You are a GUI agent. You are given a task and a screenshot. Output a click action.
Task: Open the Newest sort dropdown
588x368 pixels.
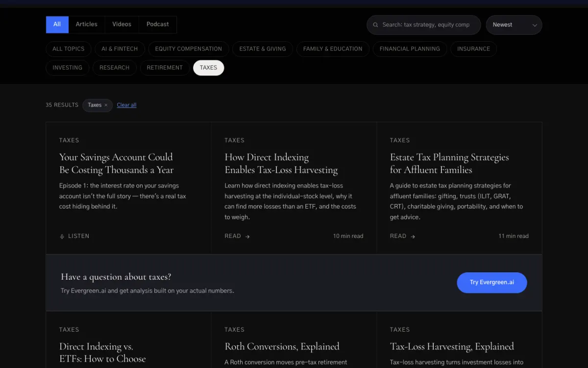514,25
